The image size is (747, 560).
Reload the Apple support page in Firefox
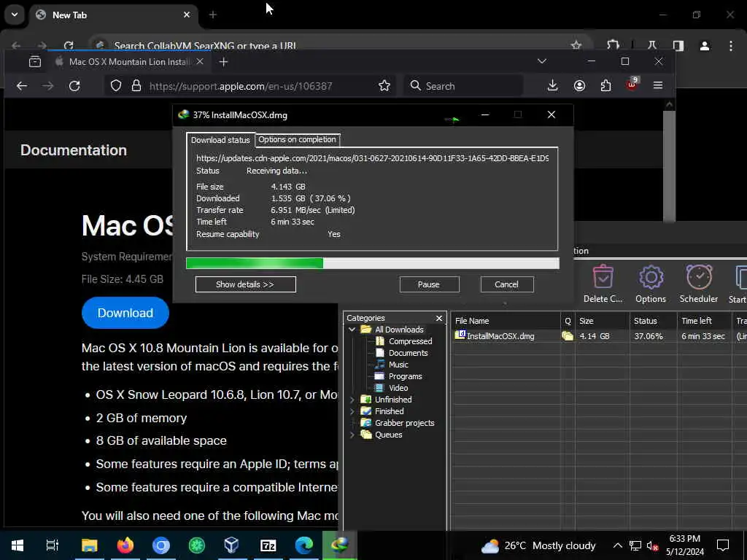[74, 86]
